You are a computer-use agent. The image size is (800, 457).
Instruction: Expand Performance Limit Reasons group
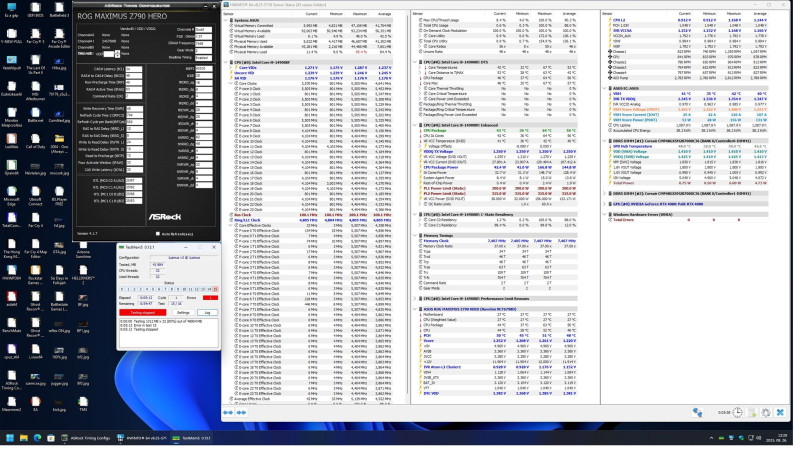pyautogui.click(x=416, y=298)
